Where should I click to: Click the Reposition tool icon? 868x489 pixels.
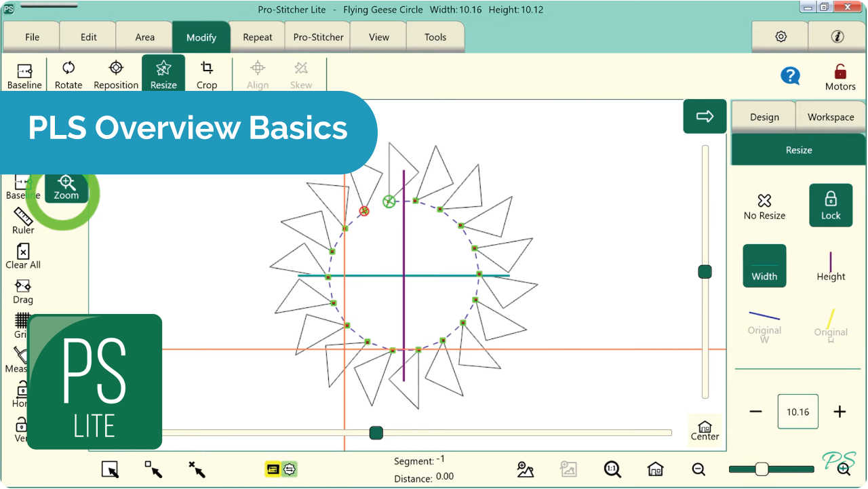[x=116, y=75]
